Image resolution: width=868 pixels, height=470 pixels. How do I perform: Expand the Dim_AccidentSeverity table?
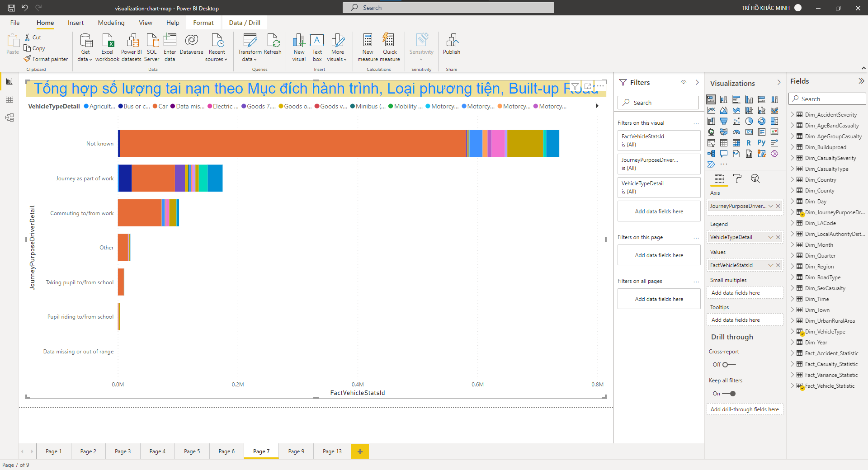[793, 115]
